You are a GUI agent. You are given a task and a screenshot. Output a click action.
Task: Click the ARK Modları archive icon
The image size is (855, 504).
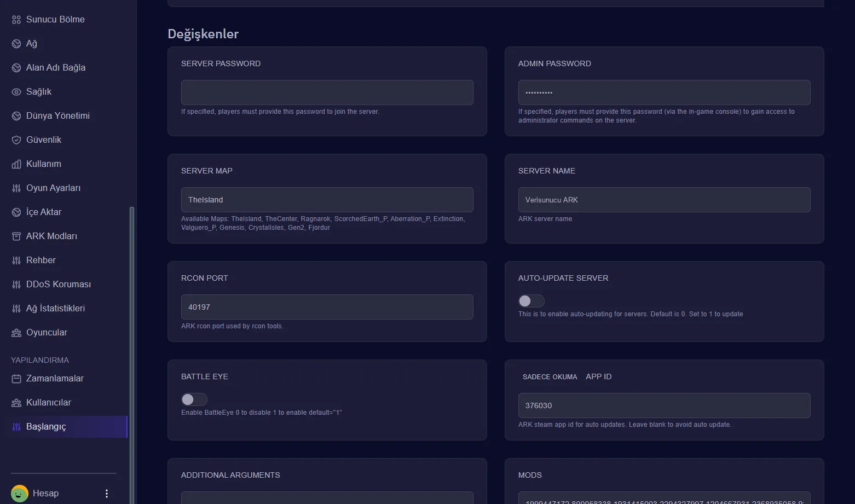[16, 236]
